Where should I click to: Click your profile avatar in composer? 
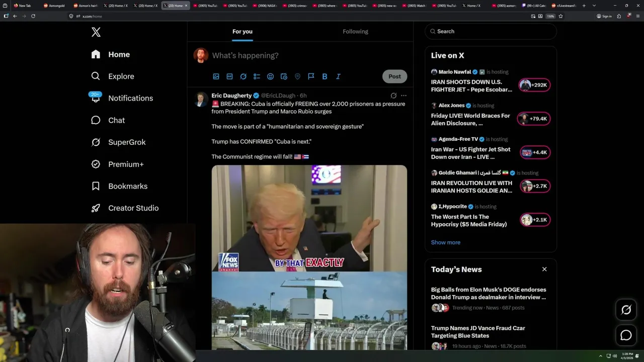(201, 55)
